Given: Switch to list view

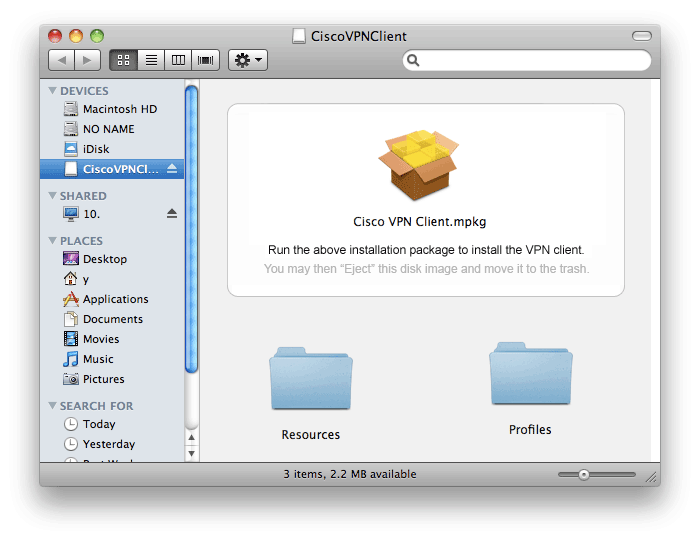Looking at the screenshot, I should 151,60.
